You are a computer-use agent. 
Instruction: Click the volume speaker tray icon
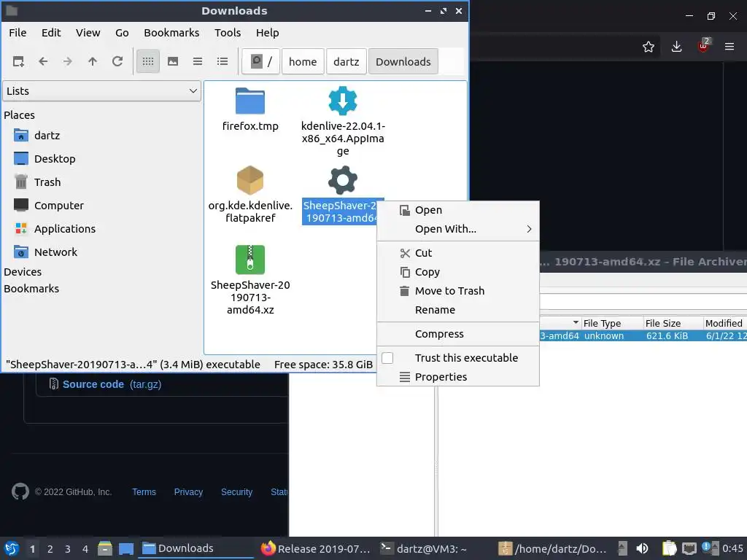tap(642, 548)
